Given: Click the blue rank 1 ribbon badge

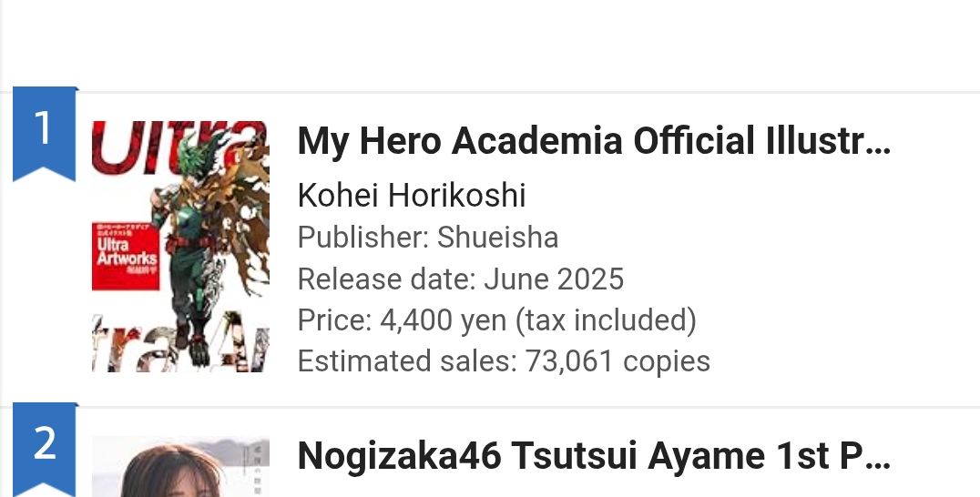Looking at the screenshot, I should coord(45,134).
